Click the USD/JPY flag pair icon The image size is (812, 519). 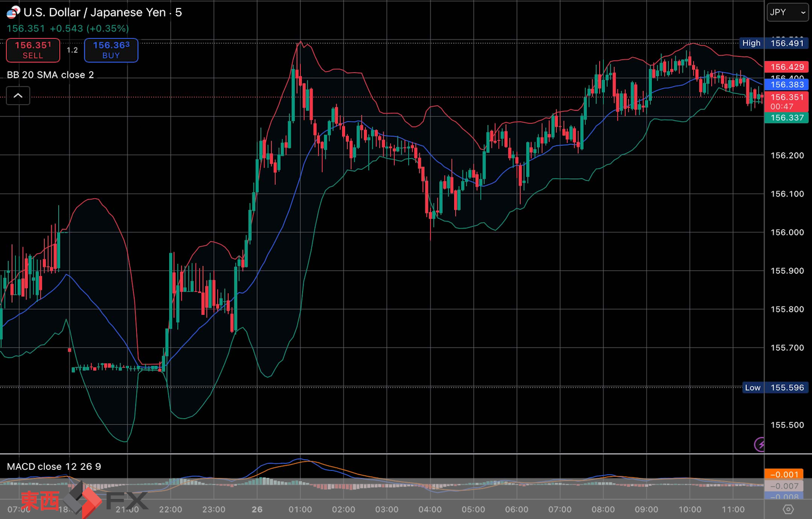[13, 12]
